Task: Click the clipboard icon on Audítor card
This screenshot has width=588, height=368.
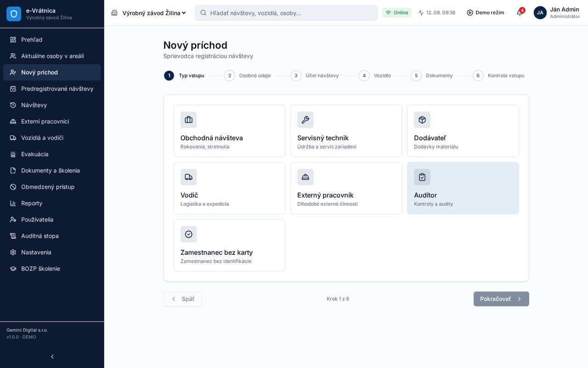Action: 422,177
